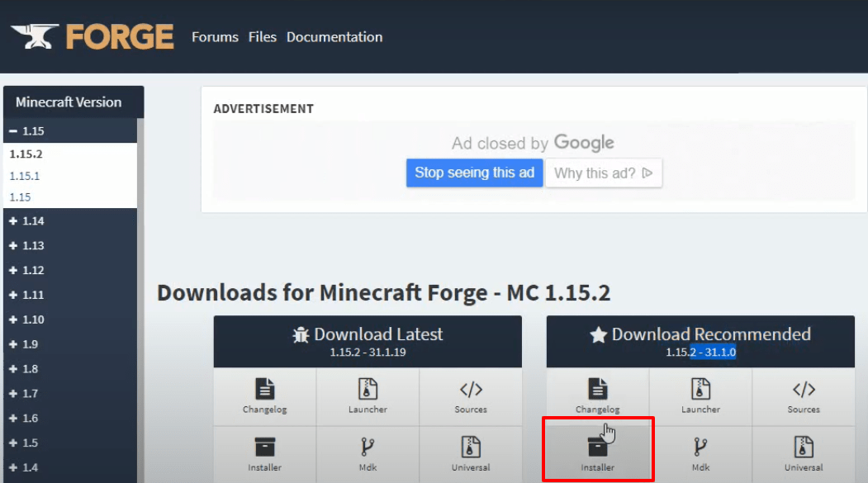The height and width of the screenshot is (483, 868).
Task: Open Launcher under Download Recommended
Action: click(x=700, y=396)
